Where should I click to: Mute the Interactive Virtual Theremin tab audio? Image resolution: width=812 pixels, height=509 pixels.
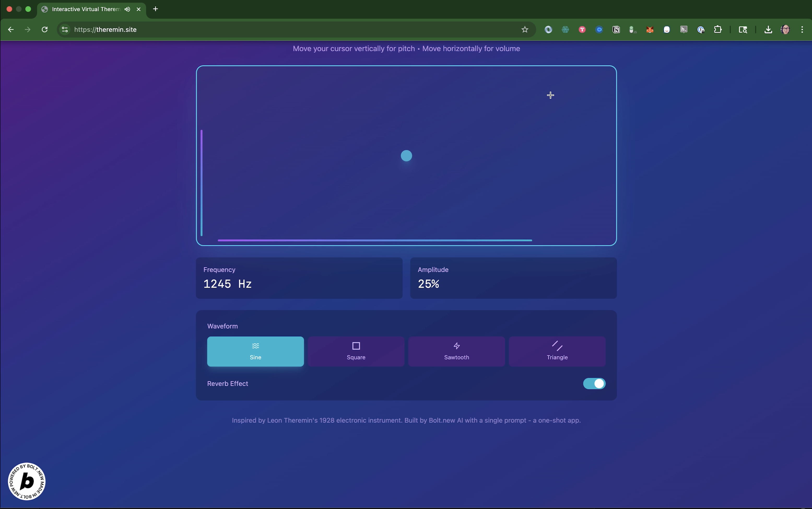[127, 9]
